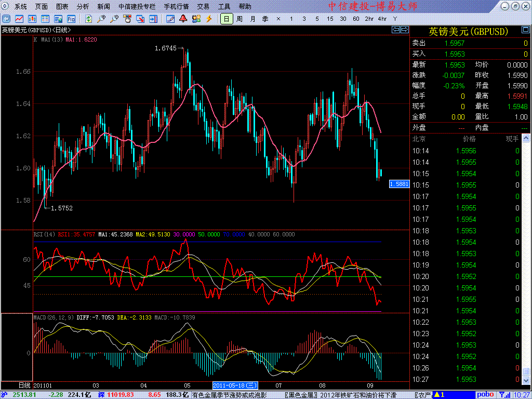Zoom out with the minus magnifier
This screenshot has height=399, width=532.
pos(114,19)
